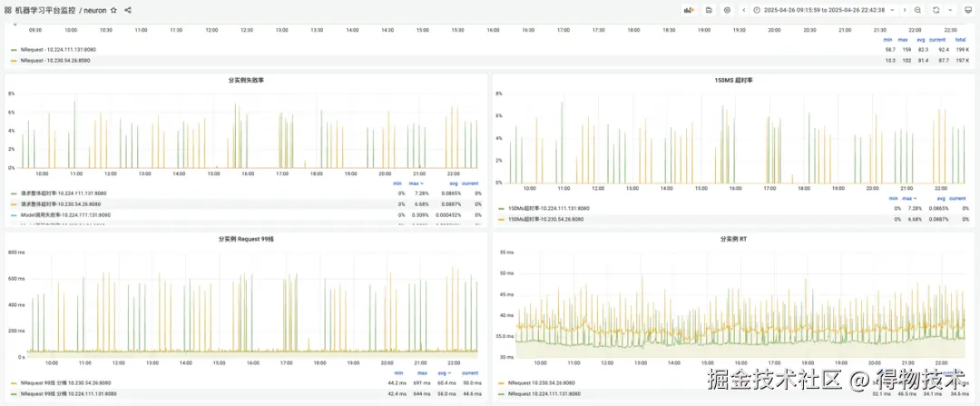Open the dashboard grid menu icon
This screenshot has width=980, height=406.
(x=8, y=10)
